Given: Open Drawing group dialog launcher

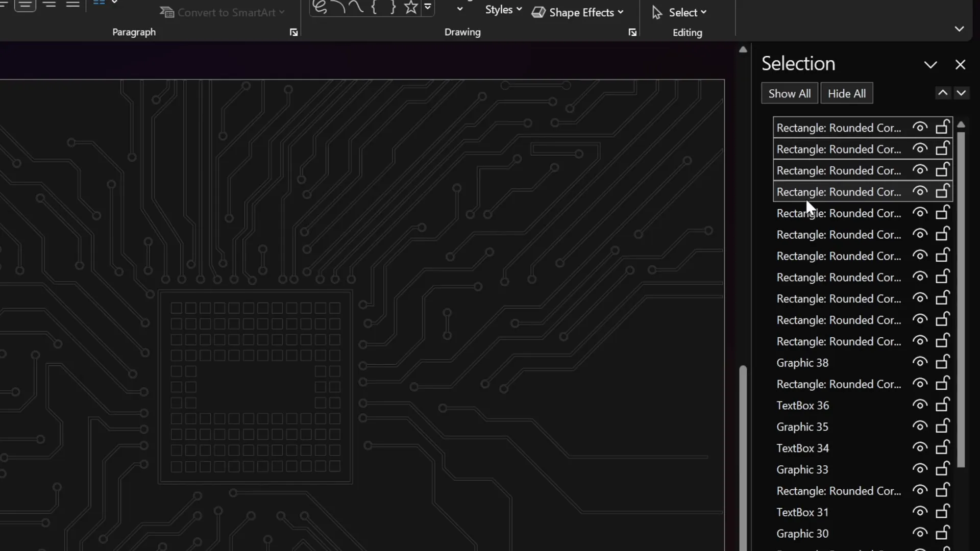Looking at the screenshot, I should [633, 33].
